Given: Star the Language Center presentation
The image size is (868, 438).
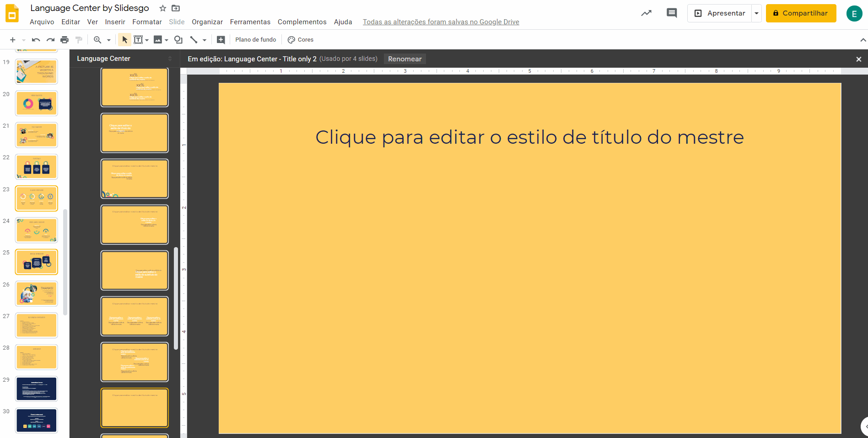Looking at the screenshot, I should 162,8.
